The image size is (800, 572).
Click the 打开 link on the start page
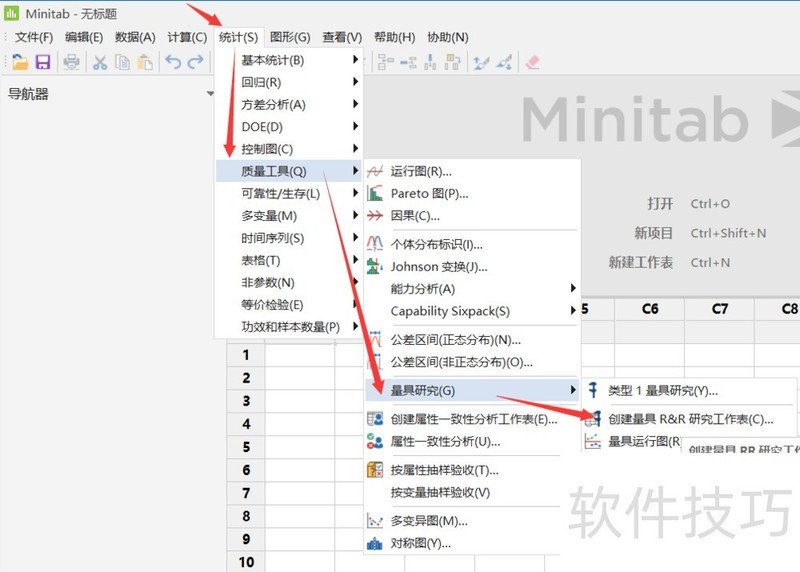click(660, 204)
